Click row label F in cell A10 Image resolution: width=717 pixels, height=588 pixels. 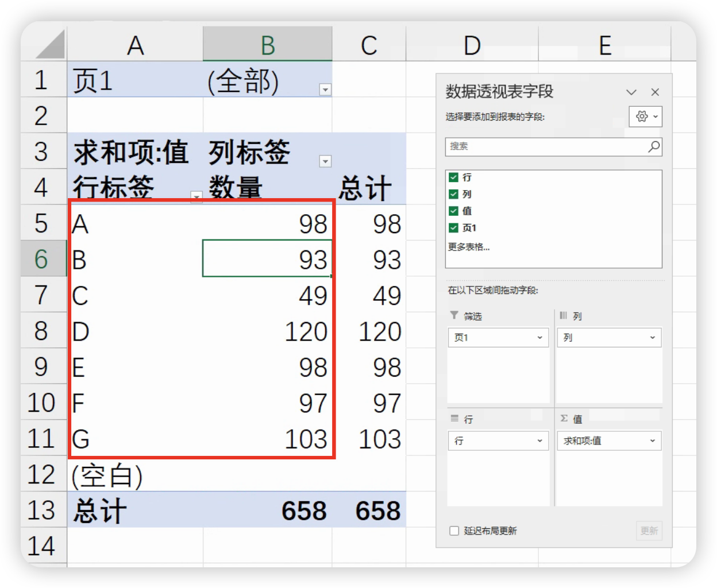point(135,403)
